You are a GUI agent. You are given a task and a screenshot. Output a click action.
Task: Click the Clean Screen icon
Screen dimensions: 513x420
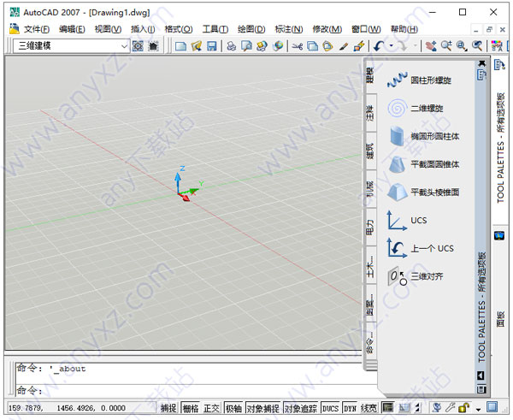[x=492, y=407]
